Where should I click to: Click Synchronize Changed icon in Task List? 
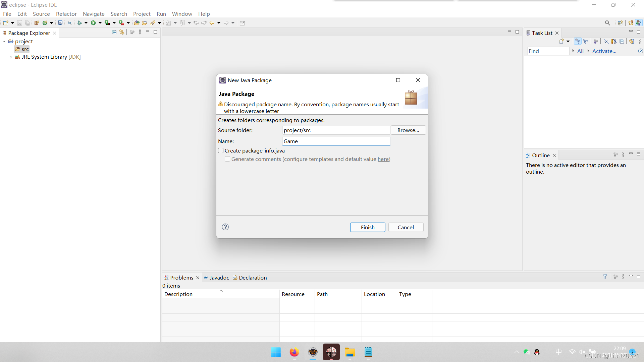(x=632, y=41)
